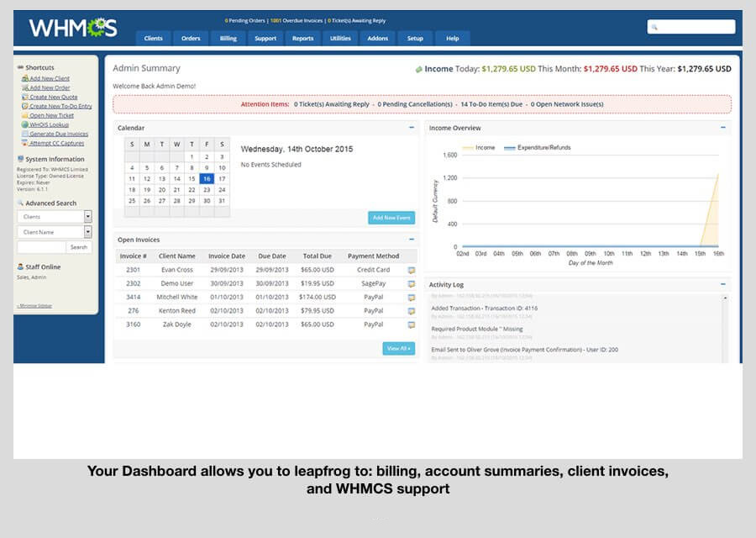Open the Addons menu

(377, 38)
